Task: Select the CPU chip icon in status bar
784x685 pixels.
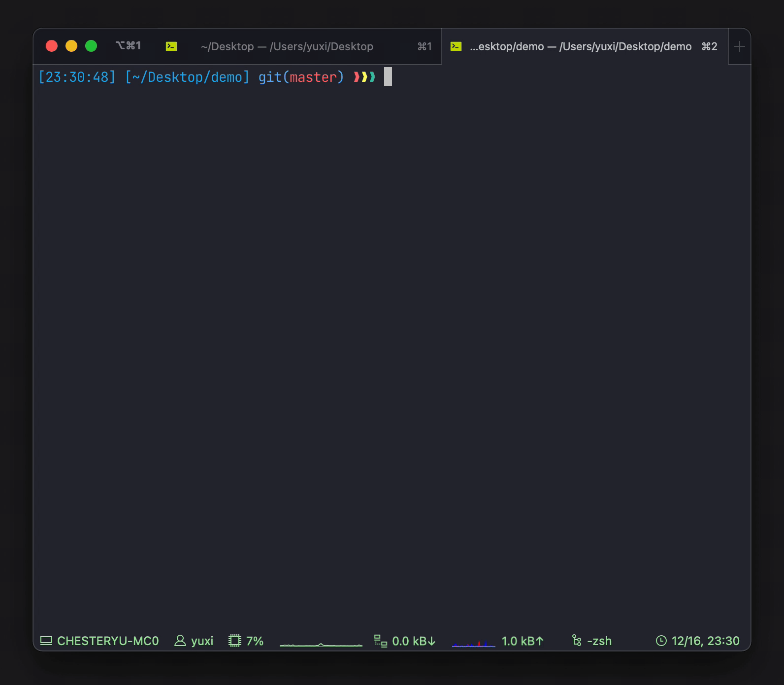Action: coord(235,641)
